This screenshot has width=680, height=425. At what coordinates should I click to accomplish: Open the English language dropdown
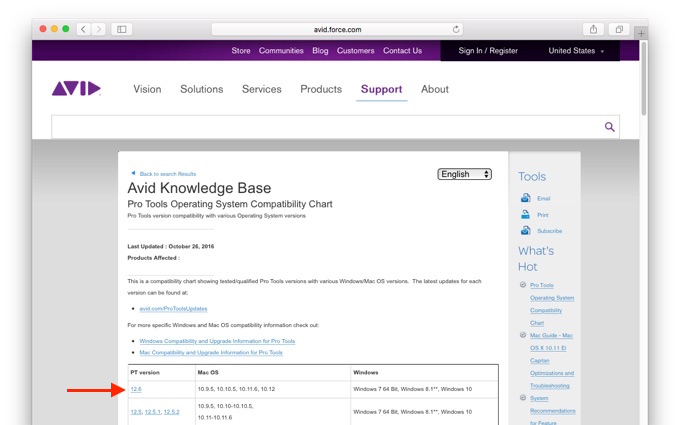[x=465, y=174]
